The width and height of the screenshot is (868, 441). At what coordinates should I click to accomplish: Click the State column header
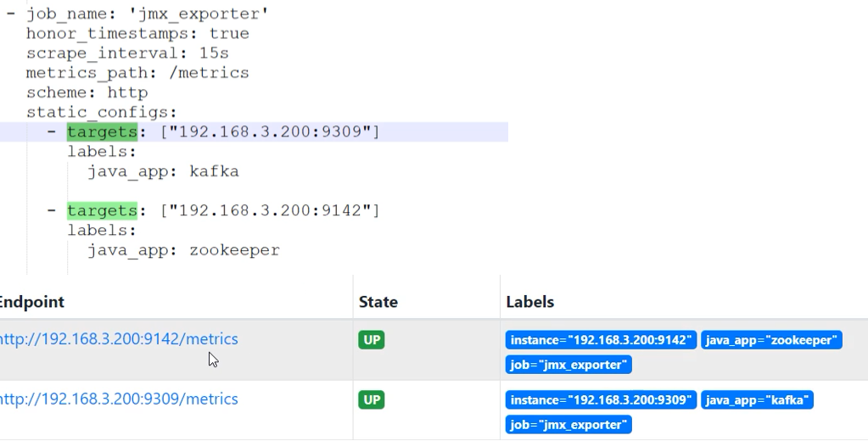(x=378, y=302)
